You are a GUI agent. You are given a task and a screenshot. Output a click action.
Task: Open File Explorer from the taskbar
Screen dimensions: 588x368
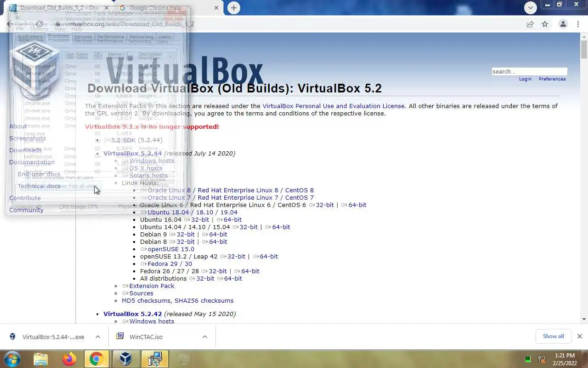click(x=41, y=359)
